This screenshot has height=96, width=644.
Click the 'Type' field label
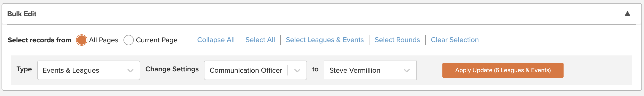tap(24, 69)
